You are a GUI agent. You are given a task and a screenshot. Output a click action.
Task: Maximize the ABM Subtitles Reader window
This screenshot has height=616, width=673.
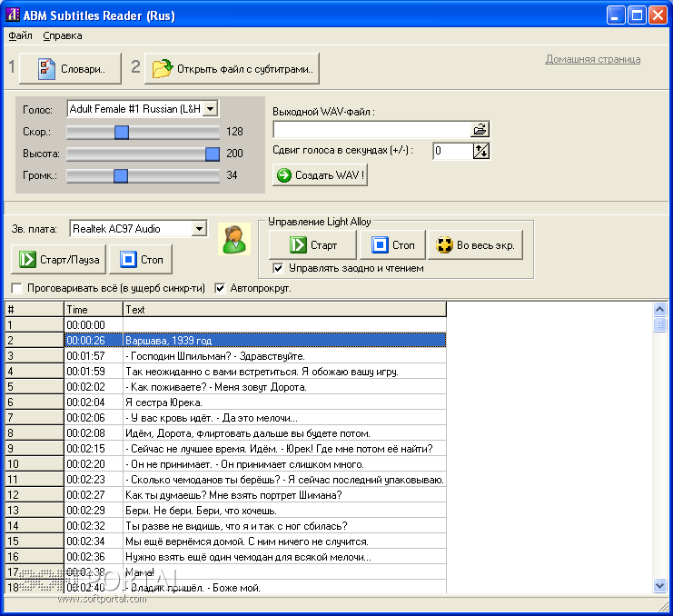[637, 15]
